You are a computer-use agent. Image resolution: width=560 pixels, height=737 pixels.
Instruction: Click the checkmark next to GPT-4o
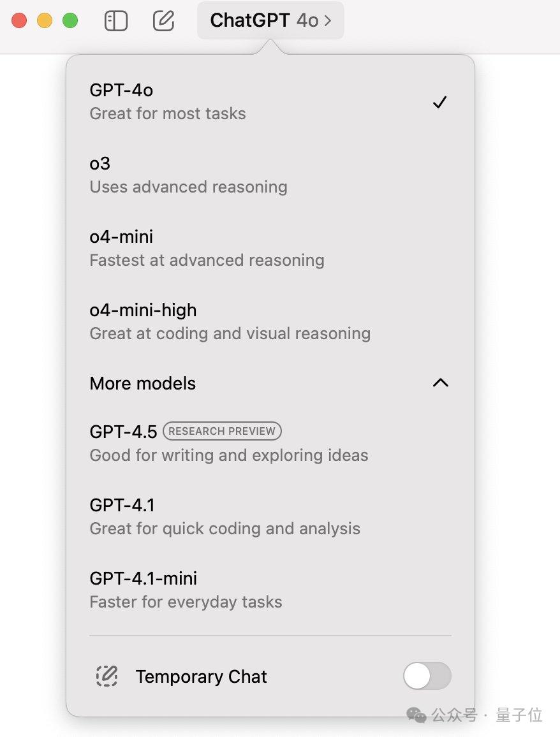(x=439, y=102)
